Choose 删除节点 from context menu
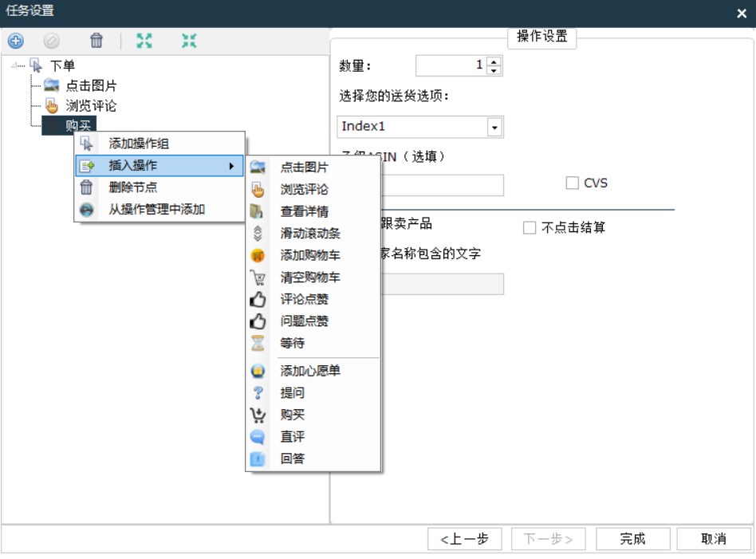The image size is (756, 559). pos(159,187)
